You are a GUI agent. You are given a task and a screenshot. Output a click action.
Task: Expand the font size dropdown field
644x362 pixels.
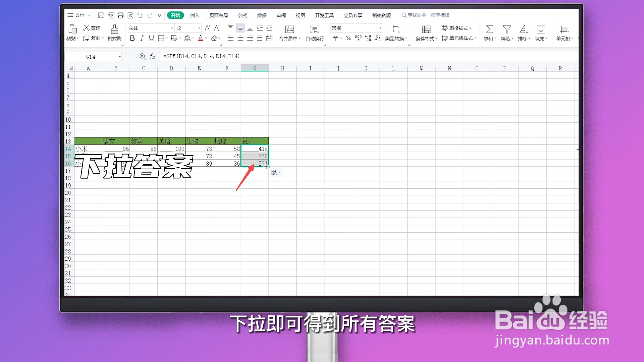click(x=198, y=28)
